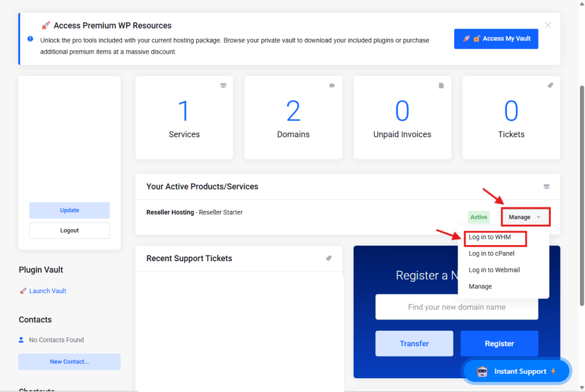Open the Launch Vault link
Viewport: 585px width, 392px height.
(48, 291)
